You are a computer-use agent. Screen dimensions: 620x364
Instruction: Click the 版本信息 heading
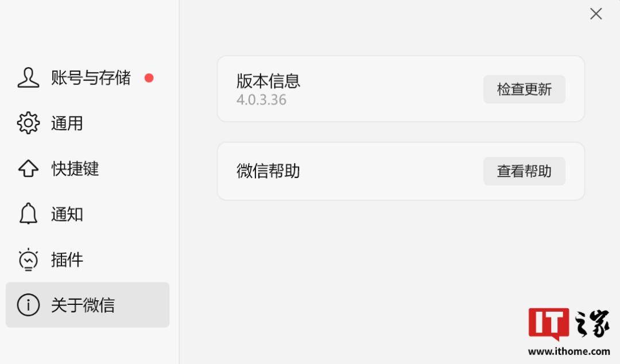[268, 81]
